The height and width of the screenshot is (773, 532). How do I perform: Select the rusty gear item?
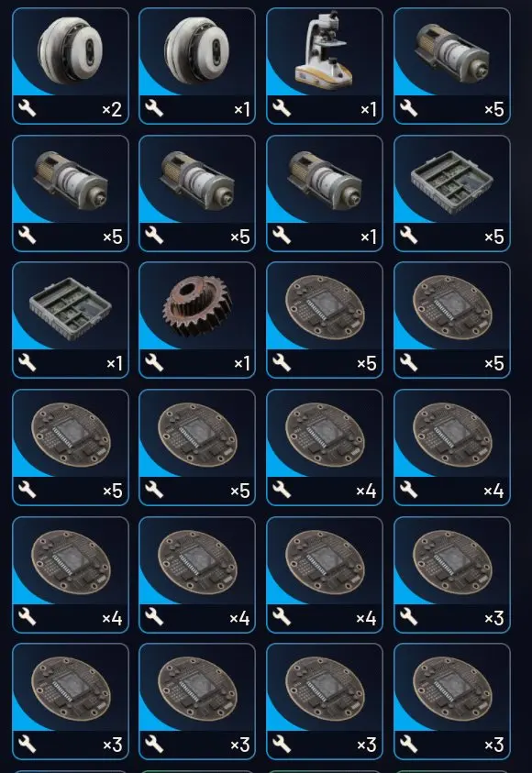tap(197, 320)
